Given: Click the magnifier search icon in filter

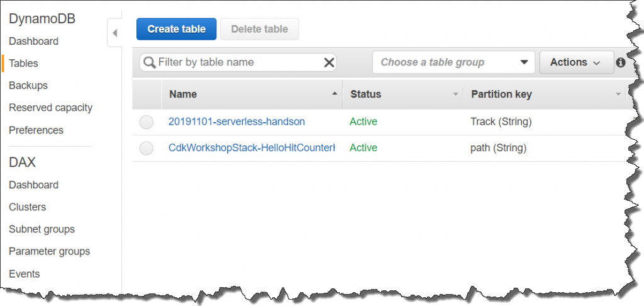Looking at the screenshot, I should click(150, 62).
